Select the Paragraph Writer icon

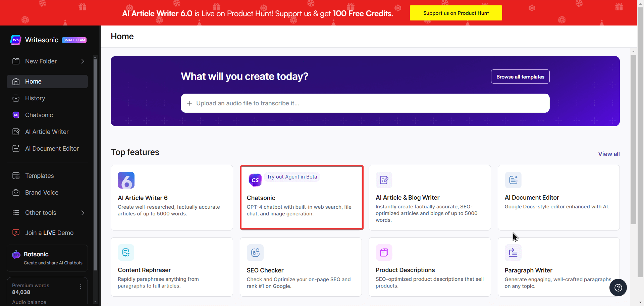click(513, 253)
